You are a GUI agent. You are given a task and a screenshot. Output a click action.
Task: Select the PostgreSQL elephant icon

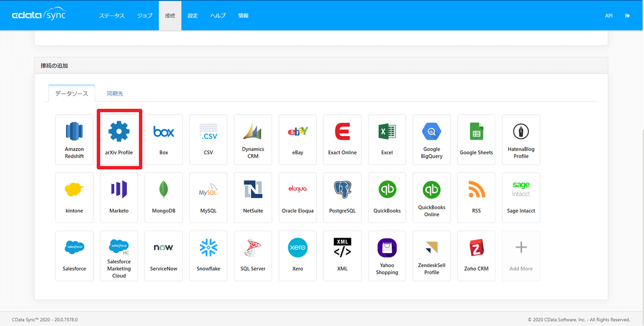[x=342, y=190]
